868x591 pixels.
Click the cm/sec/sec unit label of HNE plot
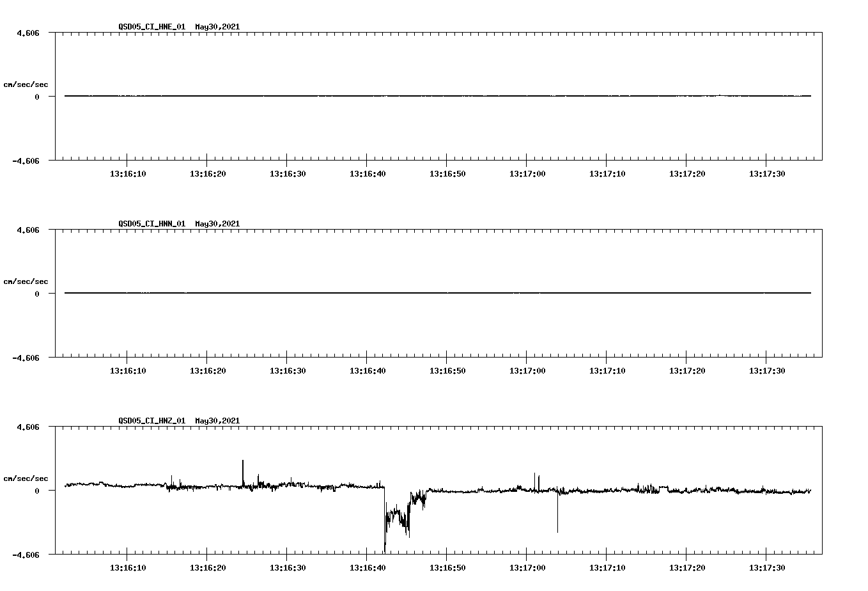click(x=26, y=84)
